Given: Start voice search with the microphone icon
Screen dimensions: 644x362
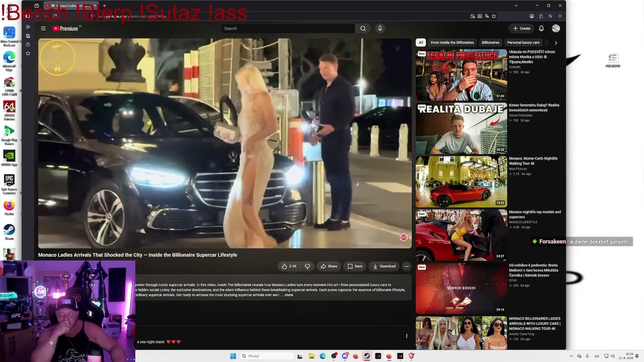Looking at the screenshot, I should (380, 29).
